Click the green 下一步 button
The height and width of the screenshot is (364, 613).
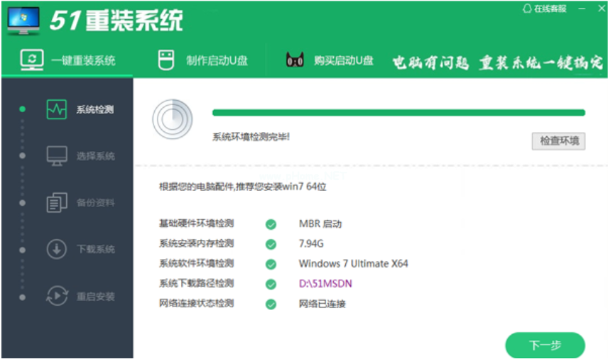click(545, 346)
